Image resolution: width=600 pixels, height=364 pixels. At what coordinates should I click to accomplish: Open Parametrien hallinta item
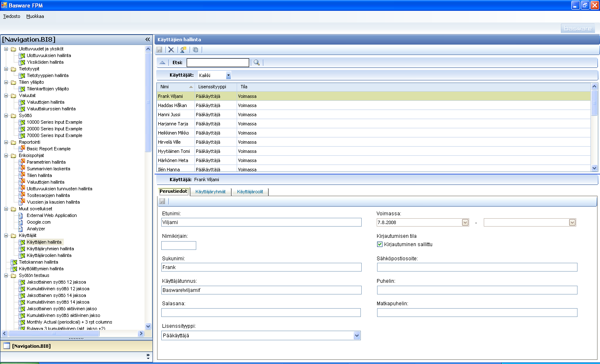pyautogui.click(x=46, y=162)
